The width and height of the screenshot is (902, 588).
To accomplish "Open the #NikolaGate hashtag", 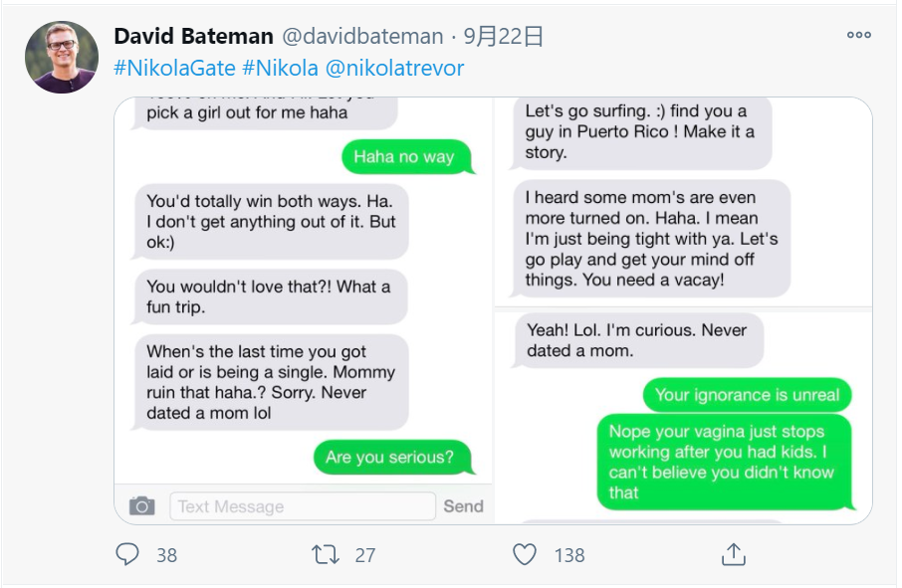I will click(x=174, y=69).
